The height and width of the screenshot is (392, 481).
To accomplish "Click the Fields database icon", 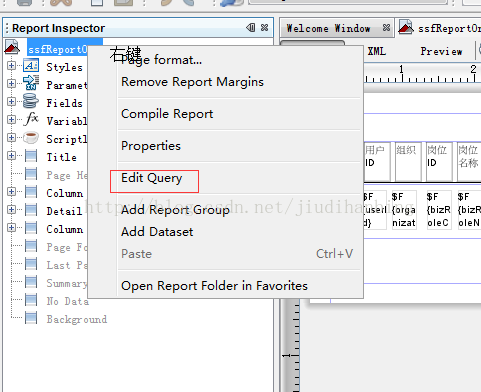I will click(x=31, y=101).
